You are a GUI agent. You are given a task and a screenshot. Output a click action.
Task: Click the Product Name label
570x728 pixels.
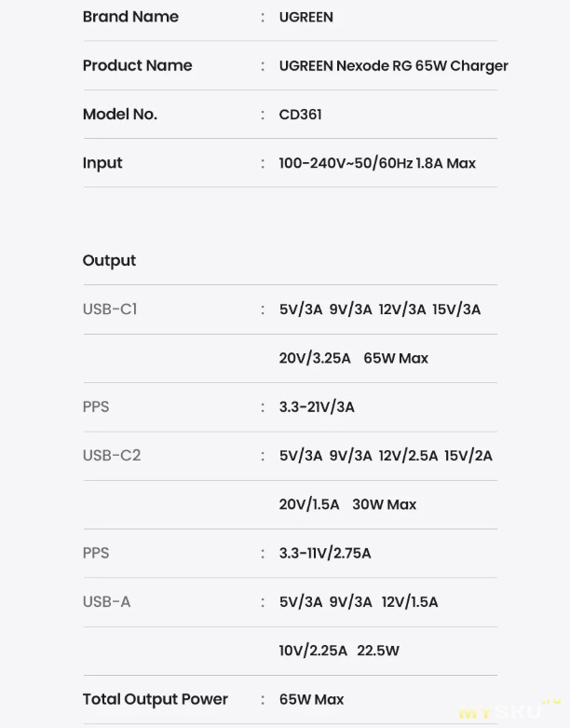[137, 65]
